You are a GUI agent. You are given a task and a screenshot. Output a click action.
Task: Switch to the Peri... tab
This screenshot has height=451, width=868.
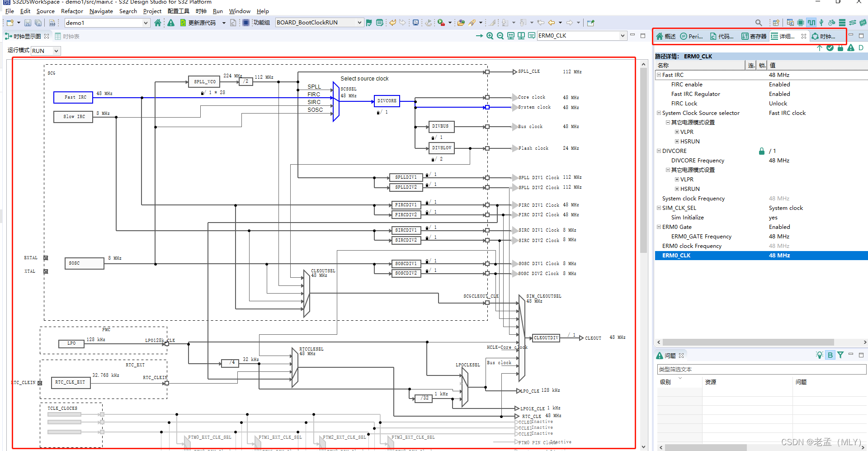(691, 36)
